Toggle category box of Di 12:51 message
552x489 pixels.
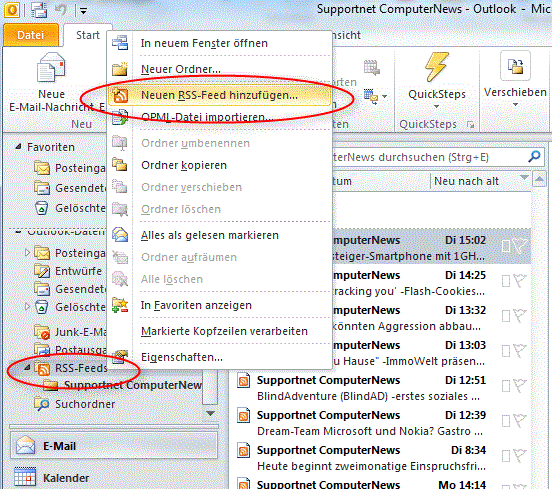tap(506, 386)
